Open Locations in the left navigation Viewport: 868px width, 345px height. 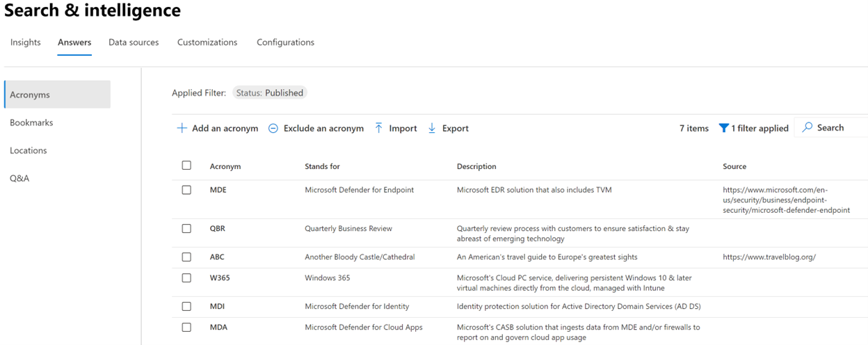tap(29, 150)
